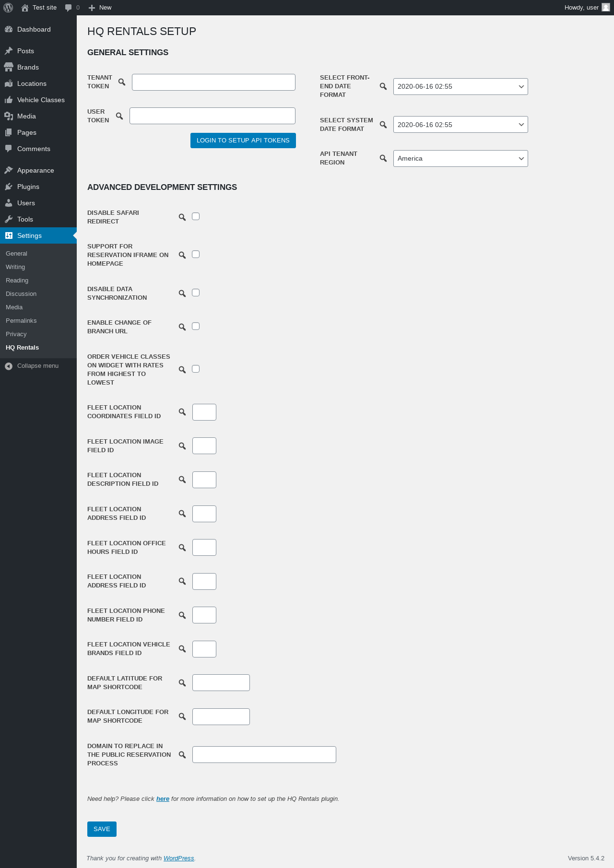Click the magnifier icon beside API Tenant Region
Screen dimensions: 614x868
point(383,158)
